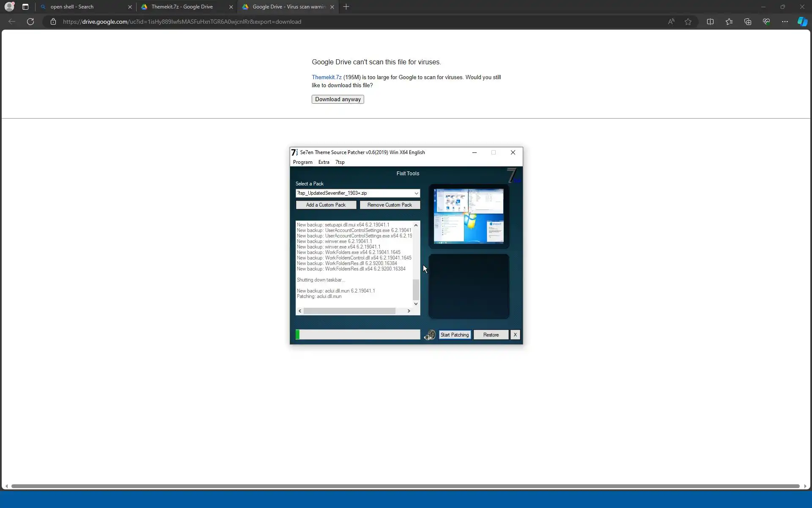812x508 pixels.
Task: Refresh the current page
Action: tap(30, 22)
